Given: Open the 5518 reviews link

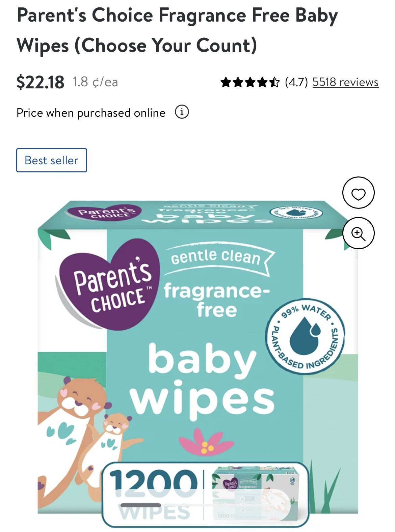Looking at the screenshot, I should point(345,82).
